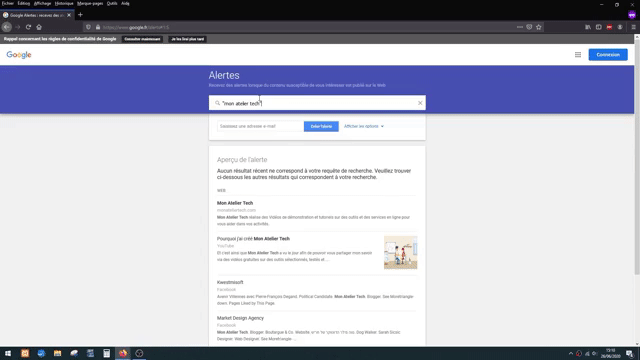The width and height of the screenshot is (640, 360).
Task: Click the page vertical scrollbar
Action: [637, 157]
